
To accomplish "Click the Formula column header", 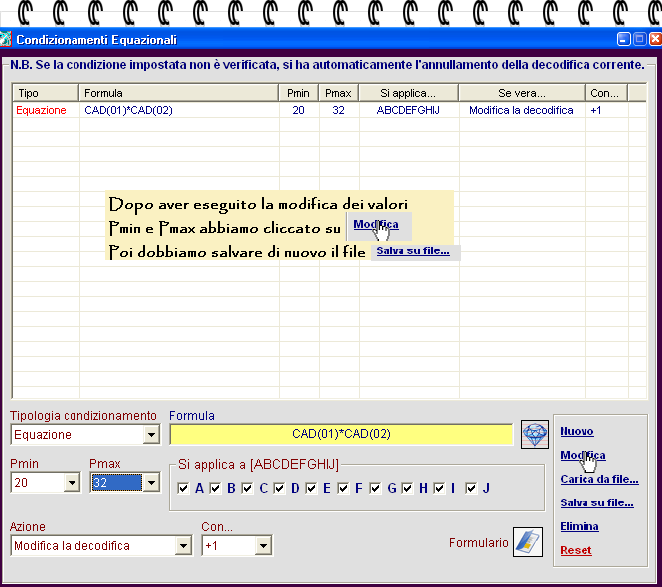I will [x=179, y=93].
